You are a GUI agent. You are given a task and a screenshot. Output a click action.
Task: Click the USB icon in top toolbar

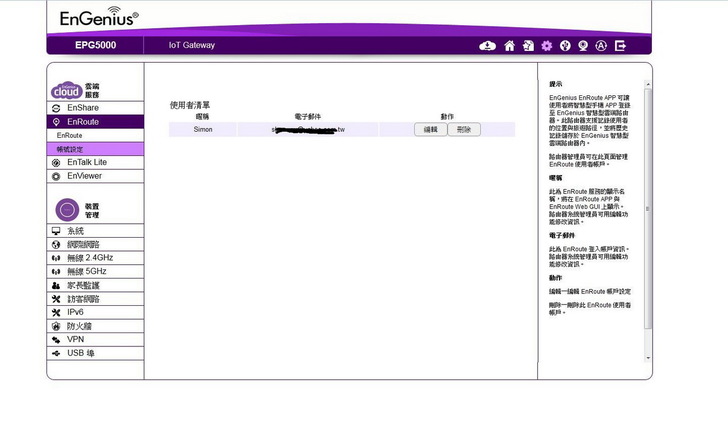click(565, 45)
